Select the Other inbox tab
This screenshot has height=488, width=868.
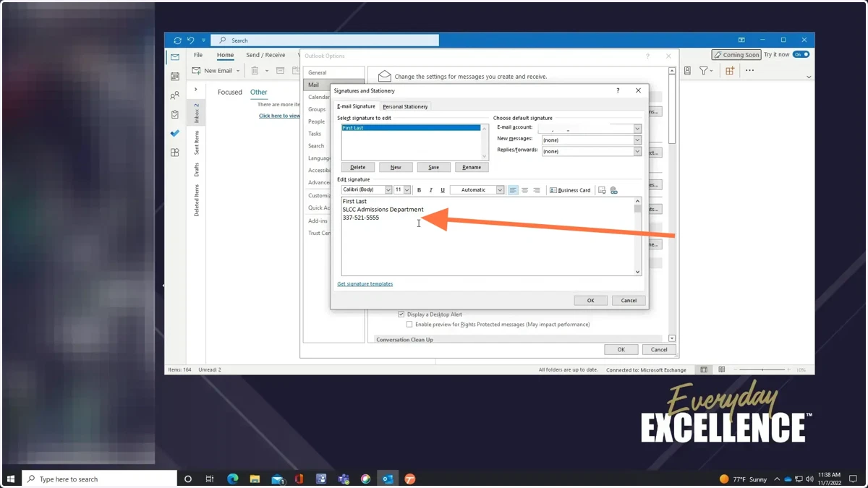click(x=259, y=93)
